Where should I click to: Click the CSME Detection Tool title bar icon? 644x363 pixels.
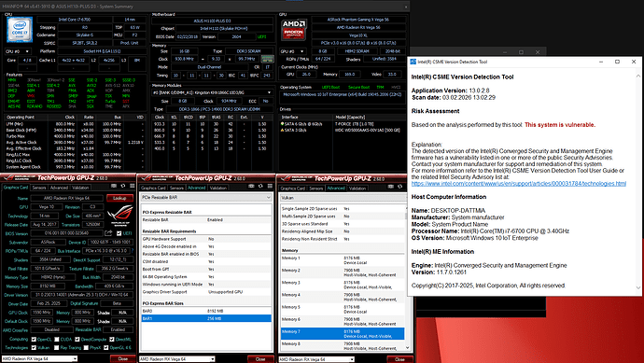(x=413, y=62)
